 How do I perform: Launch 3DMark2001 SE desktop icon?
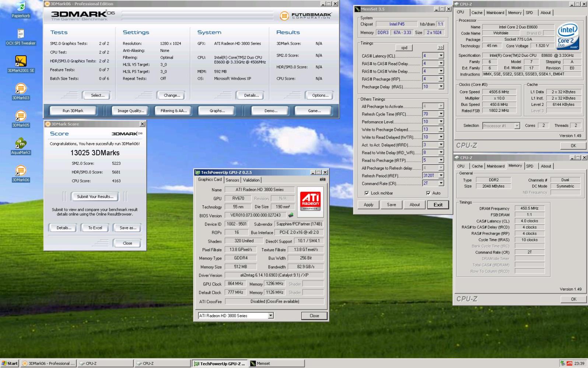click(x=21, y=64)
